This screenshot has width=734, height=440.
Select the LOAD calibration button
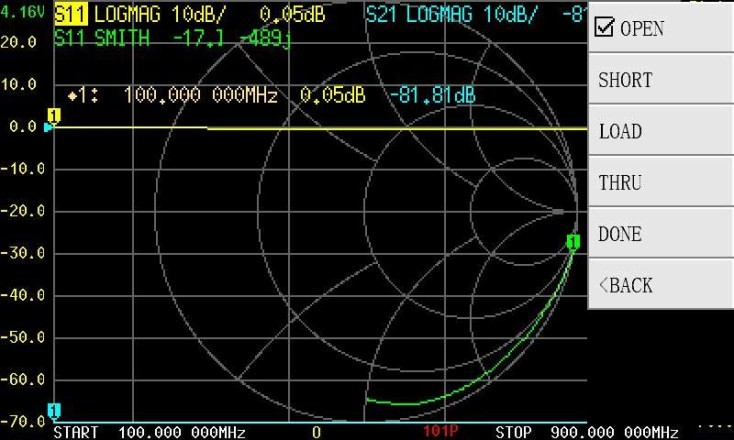point(661,131)
